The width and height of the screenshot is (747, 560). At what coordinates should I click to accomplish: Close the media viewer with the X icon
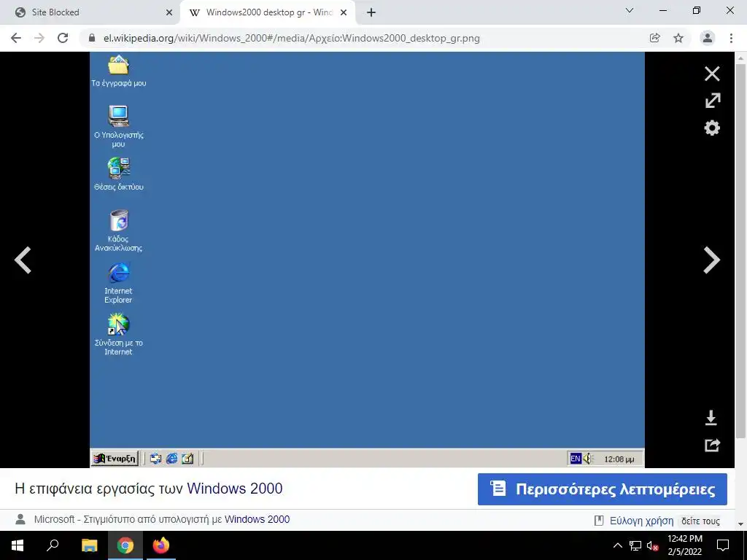[x=712, y=74]
